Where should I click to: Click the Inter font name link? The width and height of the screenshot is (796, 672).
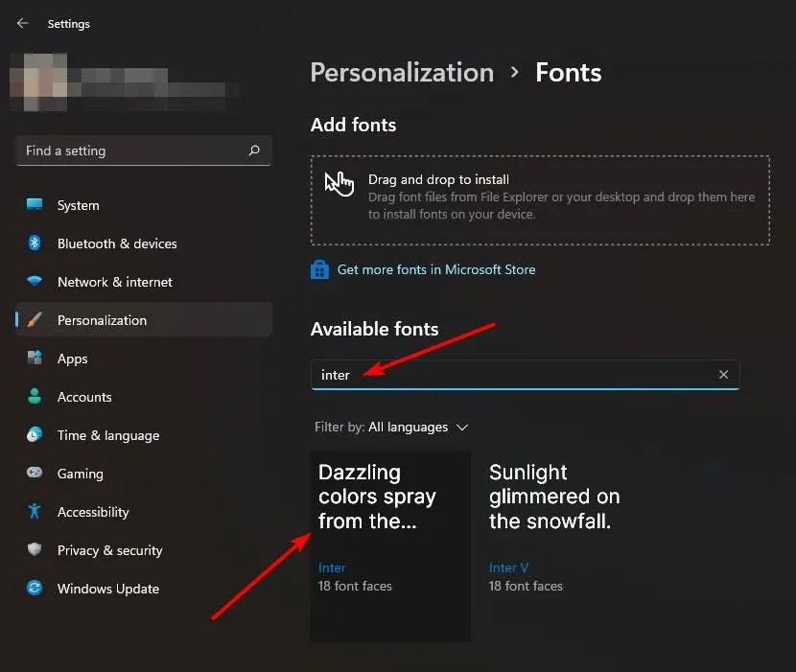coord(332,568)
